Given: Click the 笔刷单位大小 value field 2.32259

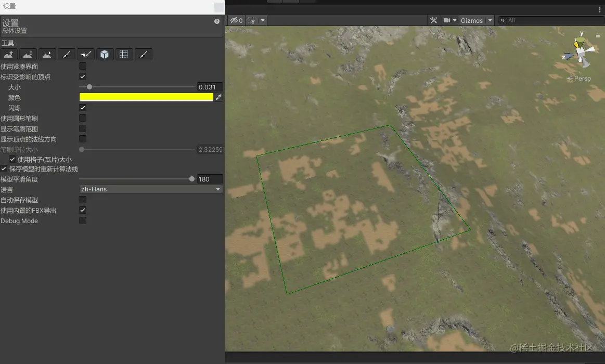Looking at the screenshot, I should point(210,150).
